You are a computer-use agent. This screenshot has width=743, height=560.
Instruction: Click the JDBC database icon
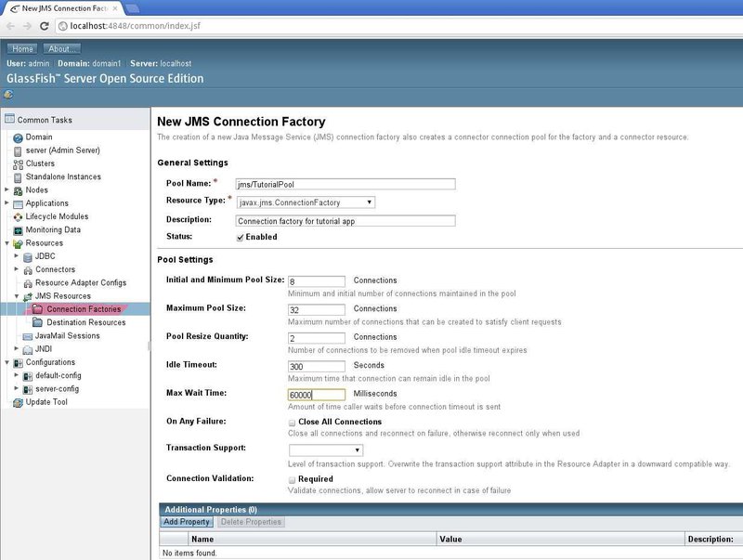pyautogui.click(x=28, y=257)
